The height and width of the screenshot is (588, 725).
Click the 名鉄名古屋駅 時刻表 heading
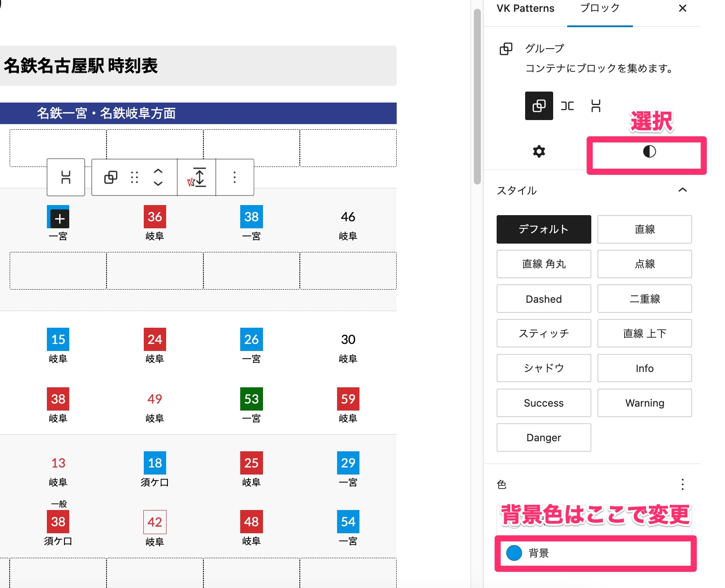(81, 66)
